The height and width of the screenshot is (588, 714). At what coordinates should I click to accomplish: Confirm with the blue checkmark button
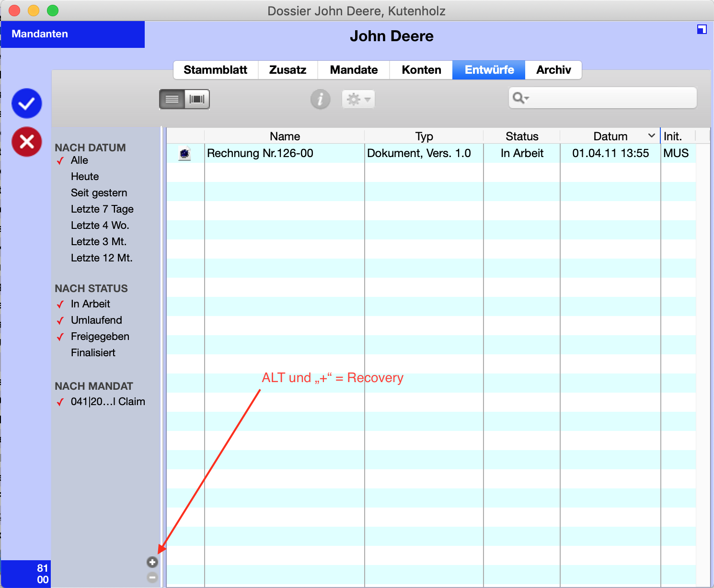point(27,103)
